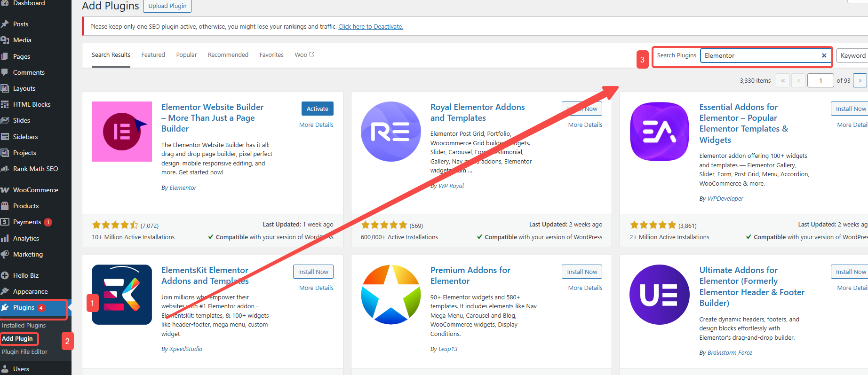Open the Premium Addons for Elementor title
This screenshot has width=868, height=375.
tap(470, 276)
